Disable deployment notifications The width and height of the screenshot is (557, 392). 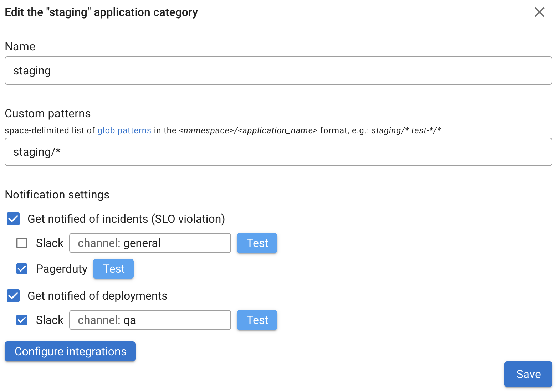13,296
